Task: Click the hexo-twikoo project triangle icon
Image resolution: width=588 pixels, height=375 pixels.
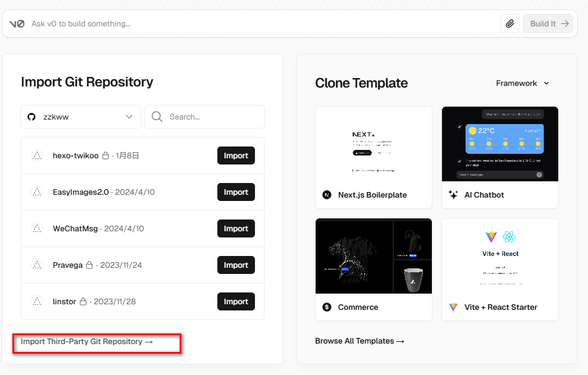Action: click(37, 156)
